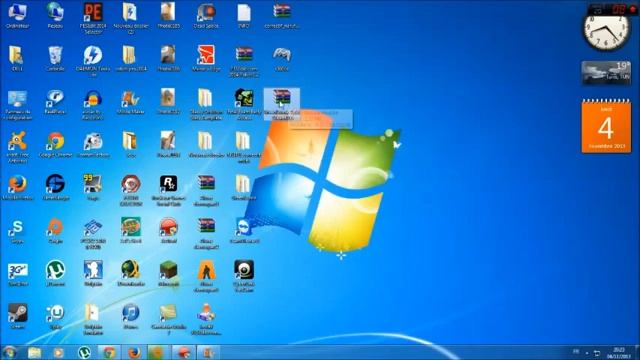Launch the Fraps shortcut
Screen dimensions: 640x360
[x=93, y=187]
